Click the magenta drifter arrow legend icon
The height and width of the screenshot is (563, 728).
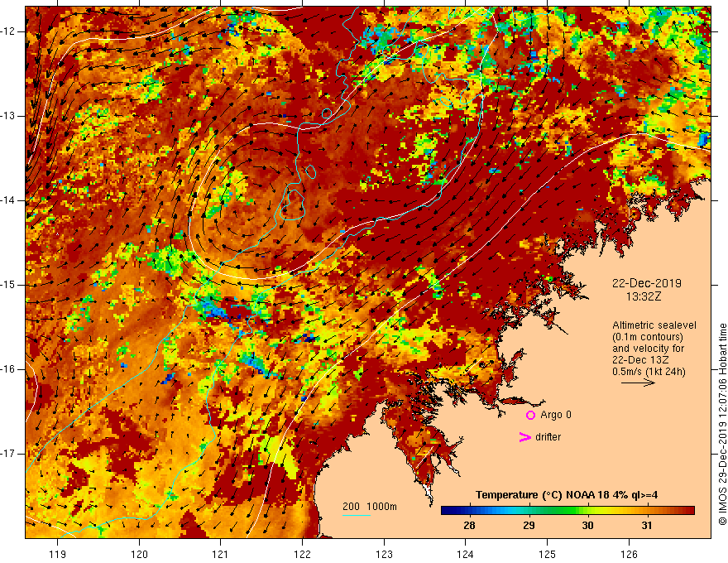pyautogui.click(x=524, y=437)
